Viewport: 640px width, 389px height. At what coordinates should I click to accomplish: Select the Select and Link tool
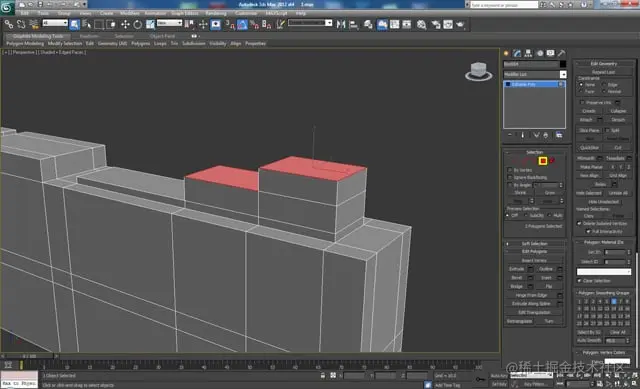[9, 24]
